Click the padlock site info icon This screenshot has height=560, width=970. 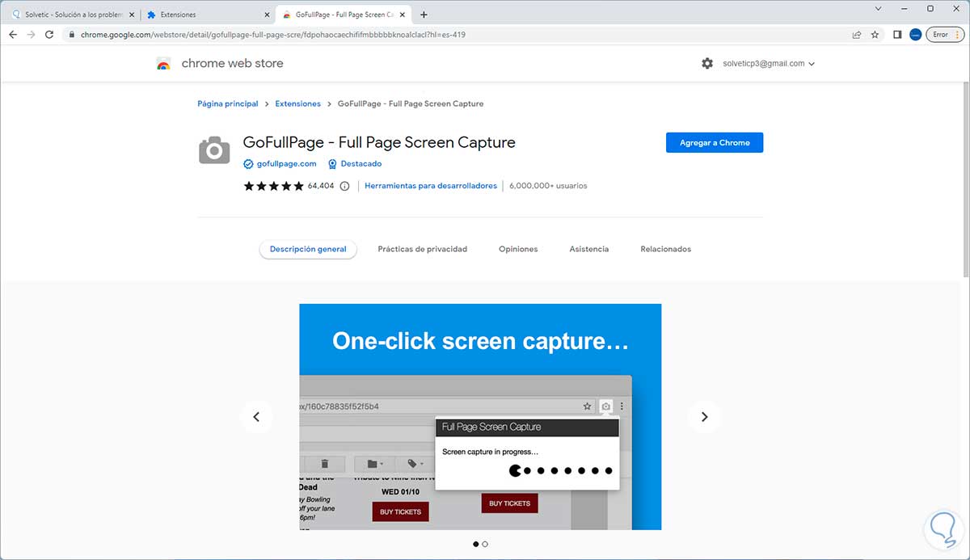click(72, 35)
